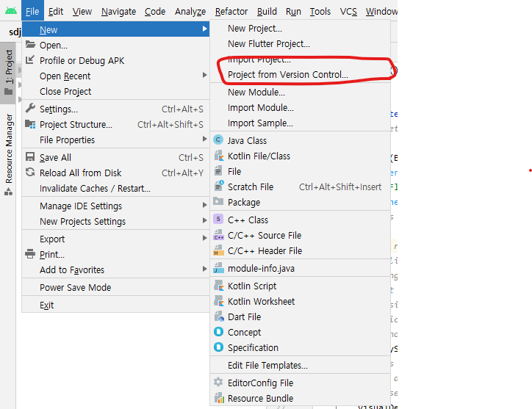Click the Open folder icon
Screen dimensions: 532x409
click(31, 45)
